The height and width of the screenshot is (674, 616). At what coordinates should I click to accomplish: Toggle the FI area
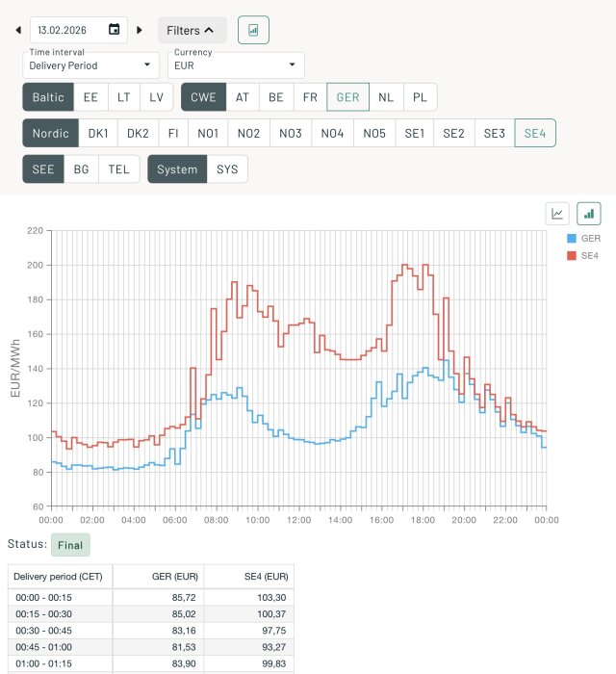pyautogui.click(x=173, y=133)
